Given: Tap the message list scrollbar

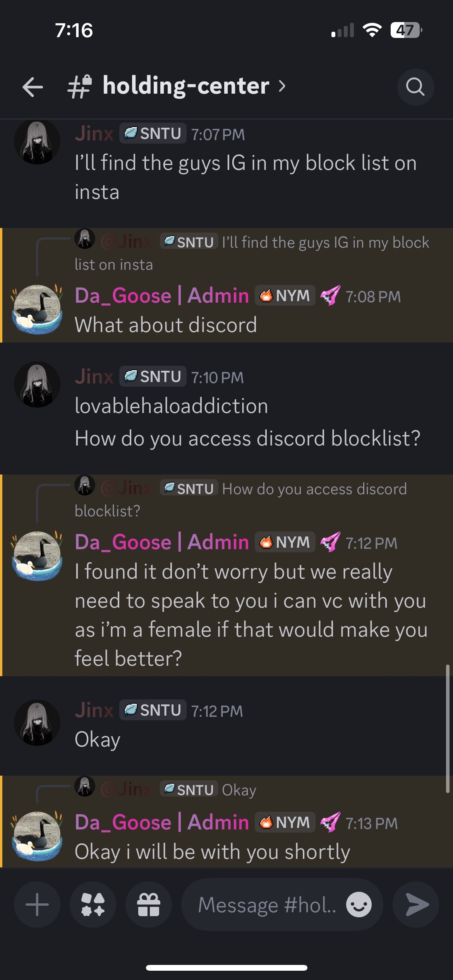Looking at the screenshot, I should click(448, 728).
